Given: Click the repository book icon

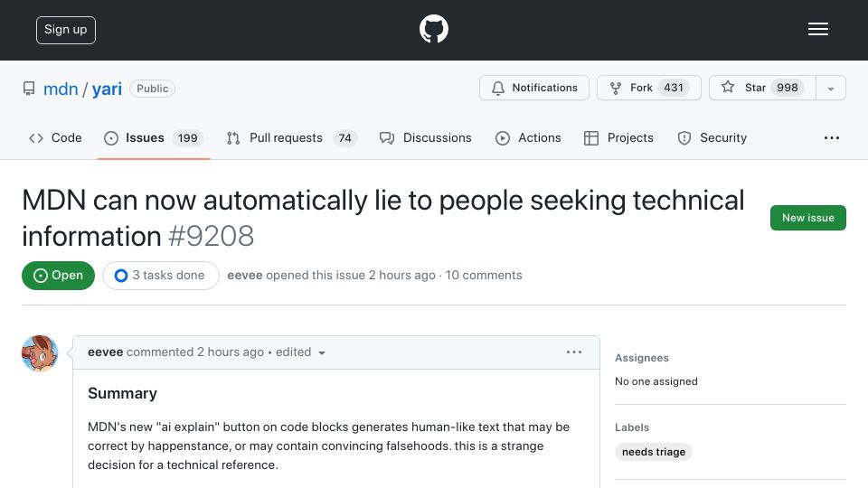Looking at the screenshot, I should tap(29, 89).
